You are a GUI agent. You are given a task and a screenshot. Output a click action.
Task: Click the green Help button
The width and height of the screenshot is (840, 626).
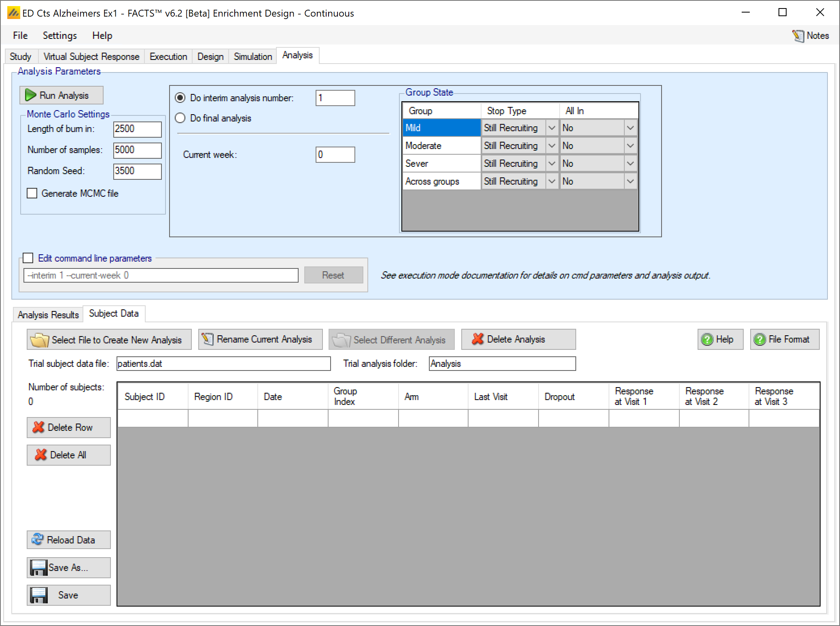[720, 339]
